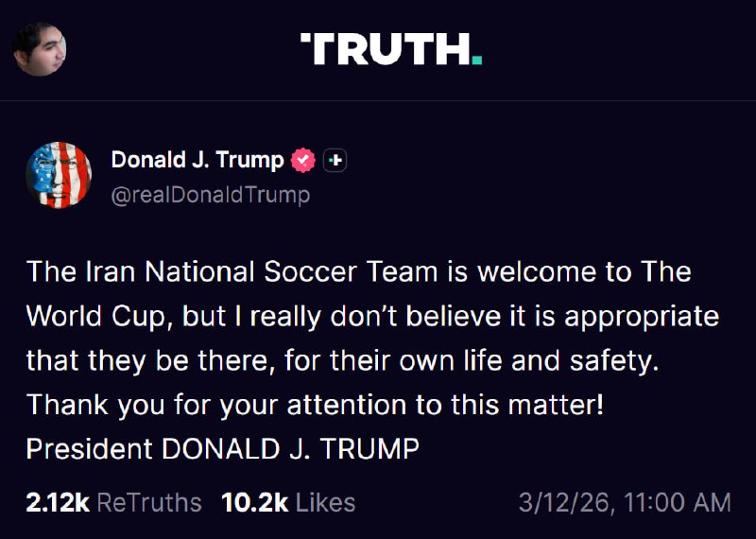Click the "10.2k" number

point(254,502)
